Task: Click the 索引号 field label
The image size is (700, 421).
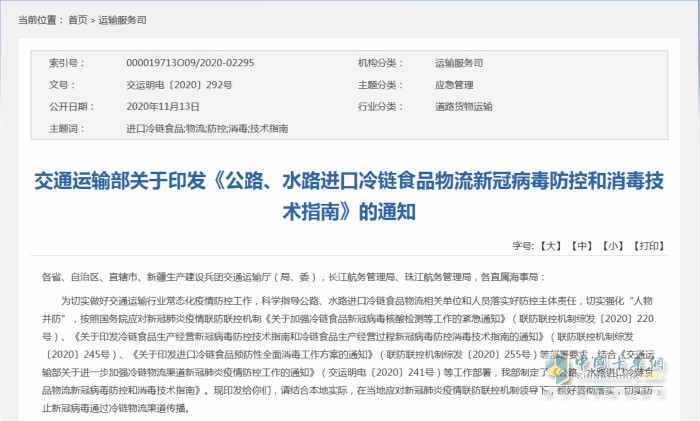Action: (x=63, y=63)
